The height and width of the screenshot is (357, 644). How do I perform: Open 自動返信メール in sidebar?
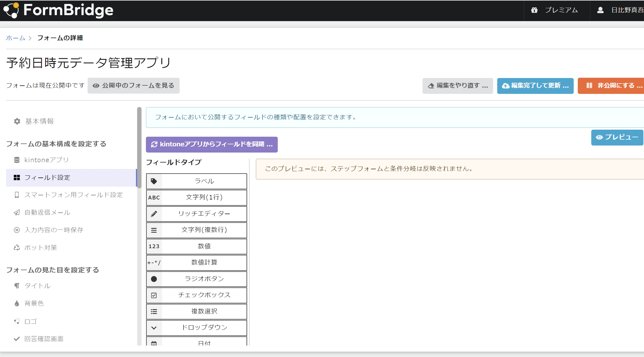[x=47, y=213]
